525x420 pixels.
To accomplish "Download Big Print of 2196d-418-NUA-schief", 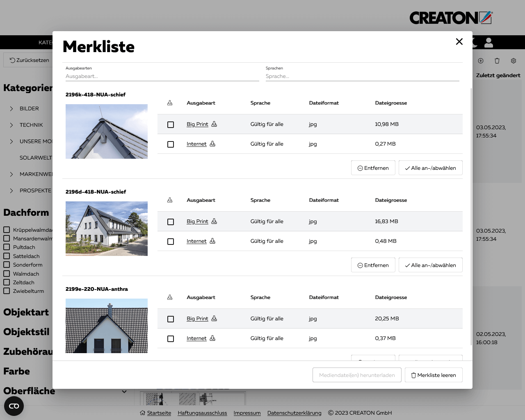I will pos(214,221).
